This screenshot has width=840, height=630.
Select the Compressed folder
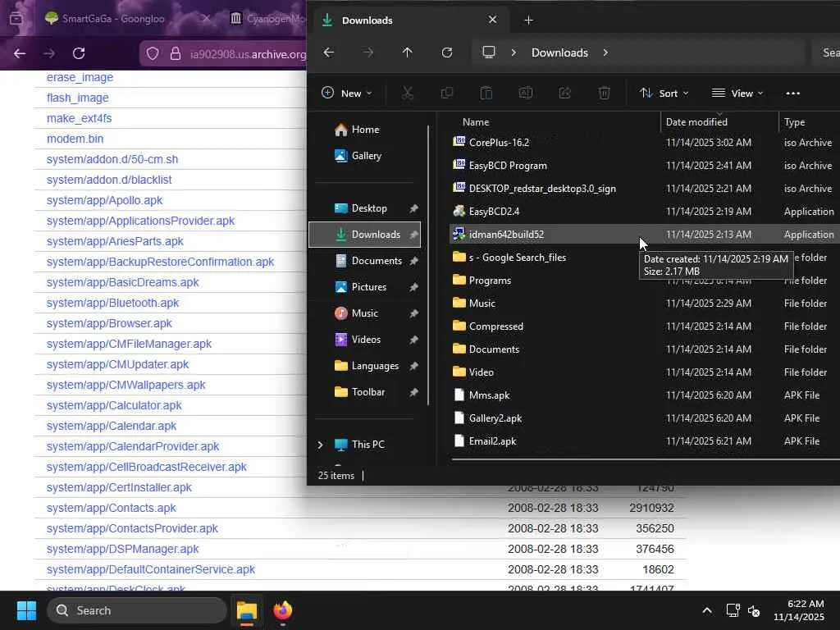coord(643,326)
